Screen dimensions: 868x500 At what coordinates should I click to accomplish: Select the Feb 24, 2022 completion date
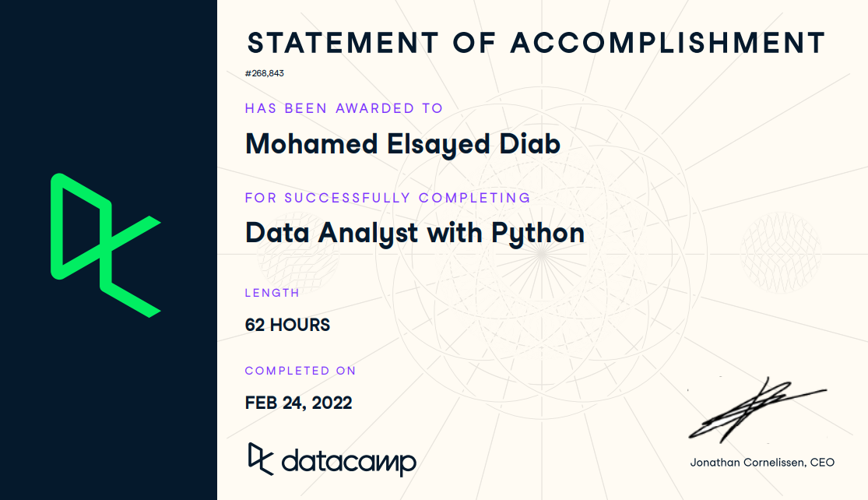[298, 403]
